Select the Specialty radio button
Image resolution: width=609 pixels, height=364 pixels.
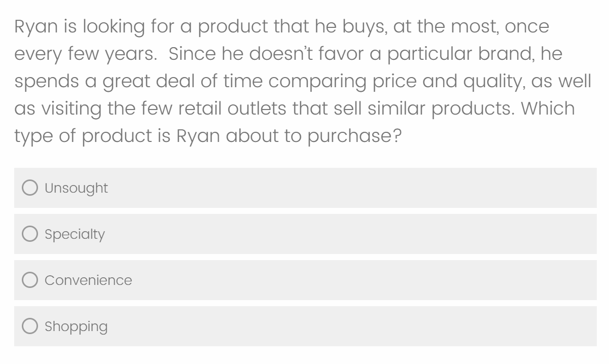[29, 234]
